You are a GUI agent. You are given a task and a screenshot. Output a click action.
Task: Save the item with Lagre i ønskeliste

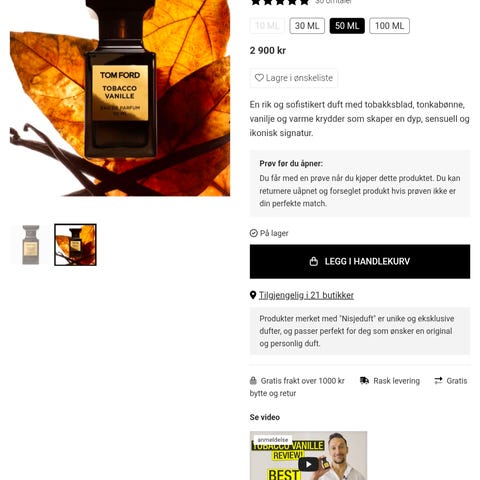[294, 78]
